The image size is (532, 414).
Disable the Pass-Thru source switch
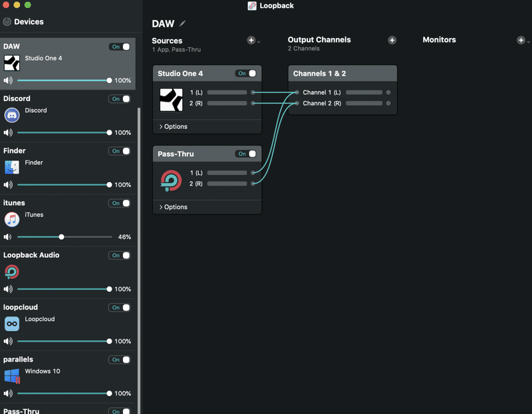click(246, 154)
